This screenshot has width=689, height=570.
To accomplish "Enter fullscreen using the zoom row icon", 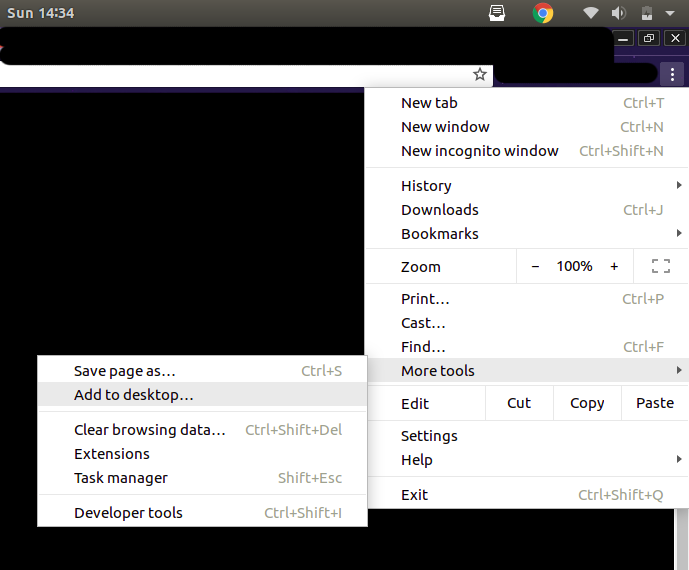I will (660, 266).
